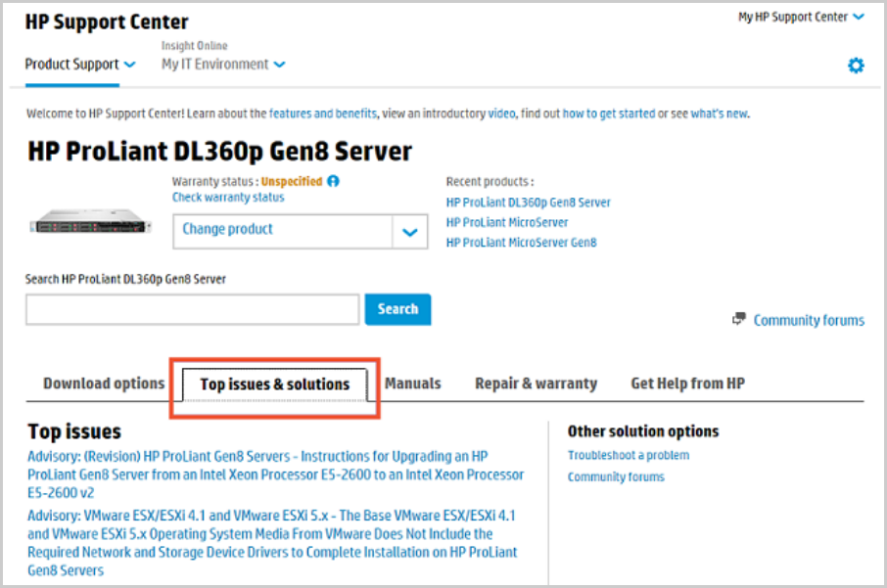This screenshot has width=887, height=588.
Task: Open the Intel Xeon processor upgrade advisory
Action: click(x=275, y=475)
